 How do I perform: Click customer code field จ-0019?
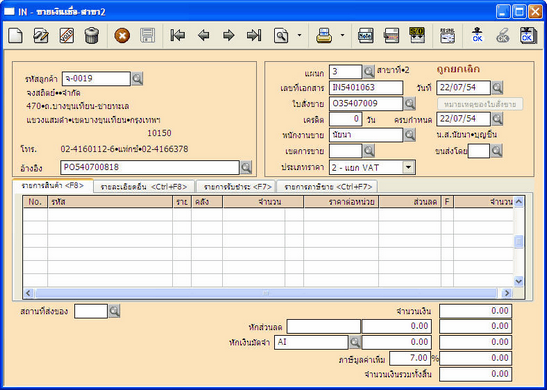[96, 79]
